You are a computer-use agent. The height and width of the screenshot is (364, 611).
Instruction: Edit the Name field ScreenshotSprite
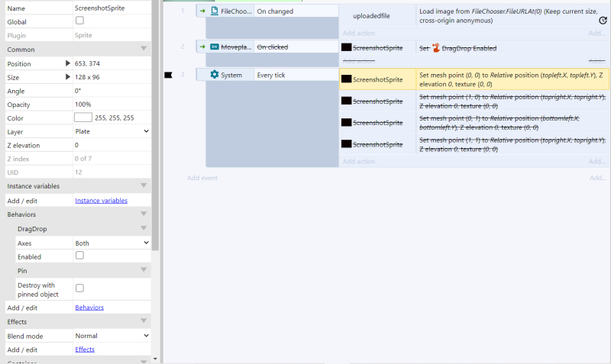coord(112,8)
